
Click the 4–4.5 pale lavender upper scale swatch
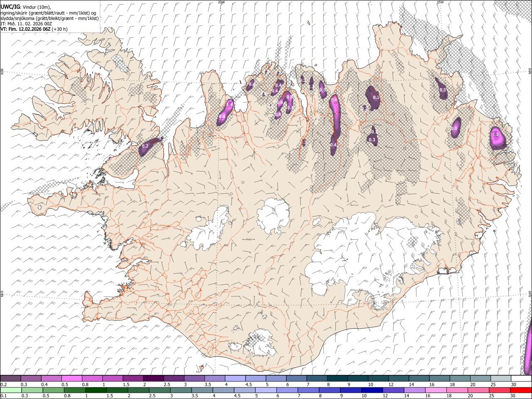click(x=235, y=378)
